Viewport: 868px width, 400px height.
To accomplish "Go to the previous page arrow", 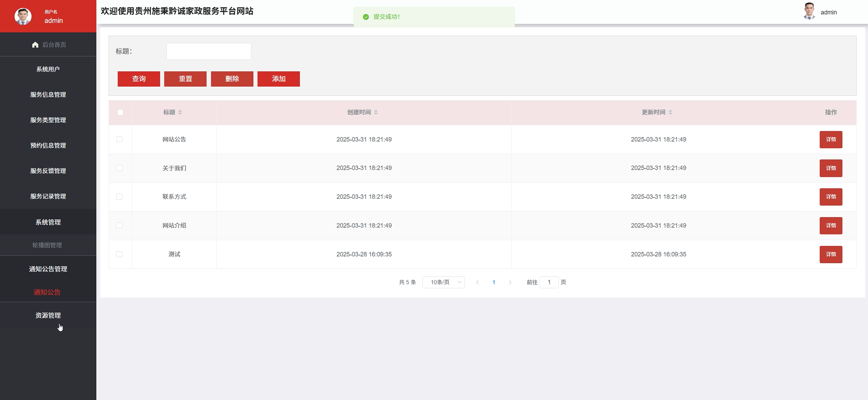I will tap(477, 282).
